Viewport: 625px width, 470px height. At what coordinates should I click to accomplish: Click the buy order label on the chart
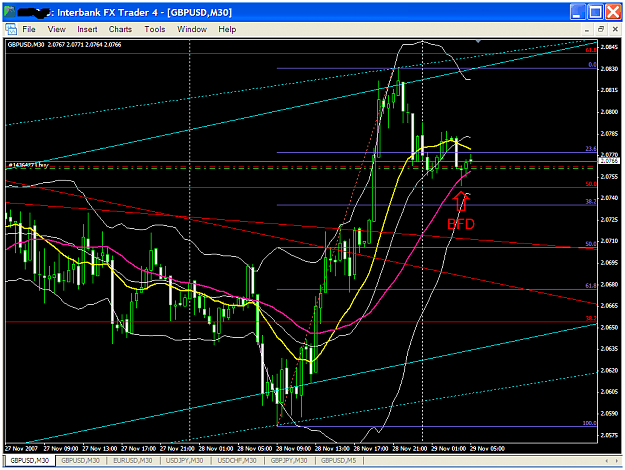28,165
